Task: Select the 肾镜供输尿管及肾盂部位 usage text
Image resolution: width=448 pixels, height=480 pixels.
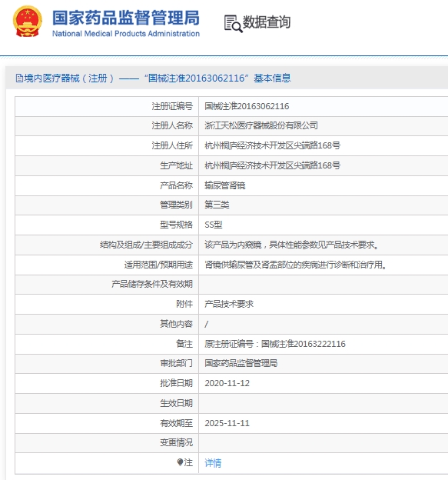Action: pos(296,265)
